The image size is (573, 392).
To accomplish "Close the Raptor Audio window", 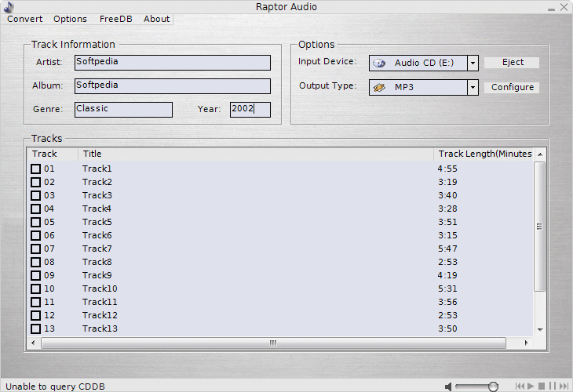I will coord(564,7).
